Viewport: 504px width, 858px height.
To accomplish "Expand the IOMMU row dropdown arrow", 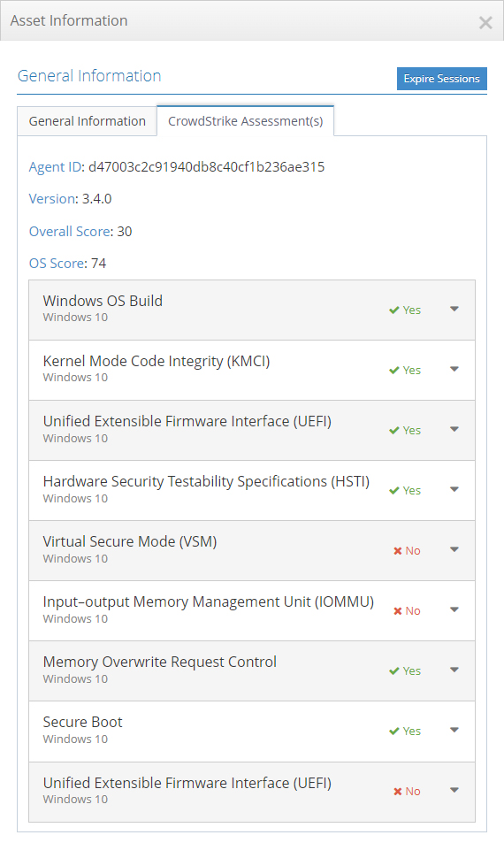I will click(x=454, y=610).
